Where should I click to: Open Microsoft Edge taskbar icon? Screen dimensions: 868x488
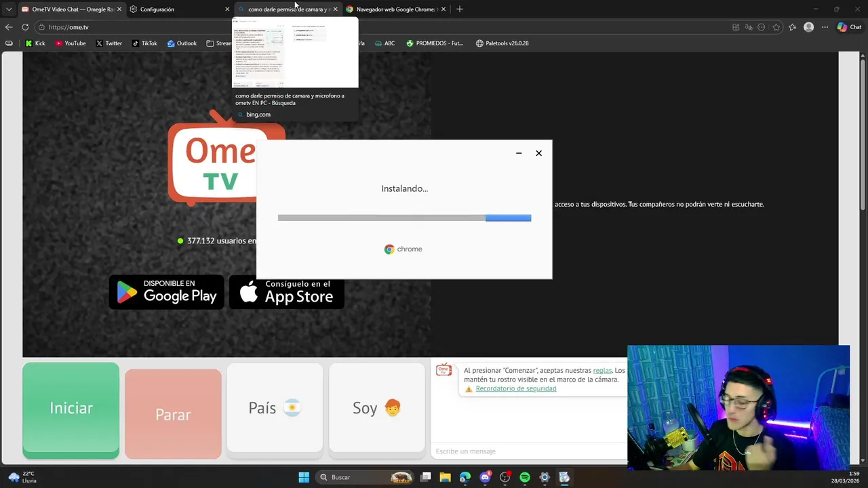pyautogui.click(x=465, y=477)
